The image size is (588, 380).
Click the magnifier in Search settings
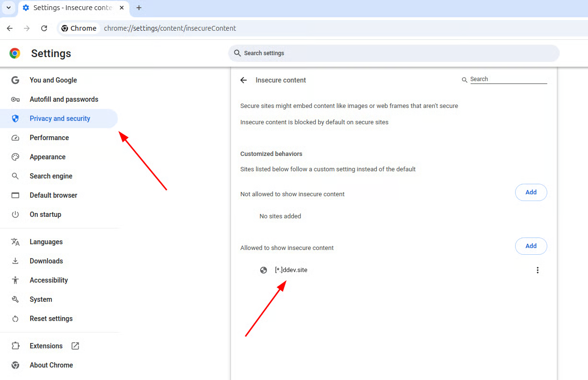(x=237, y=53)
